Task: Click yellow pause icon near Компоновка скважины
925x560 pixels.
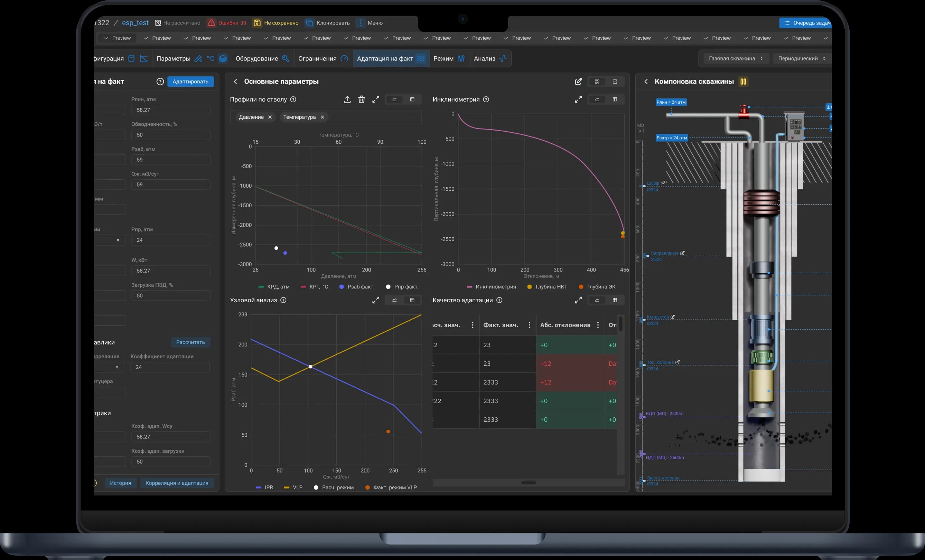Action: pyautogui.click(x=743, y=82)
